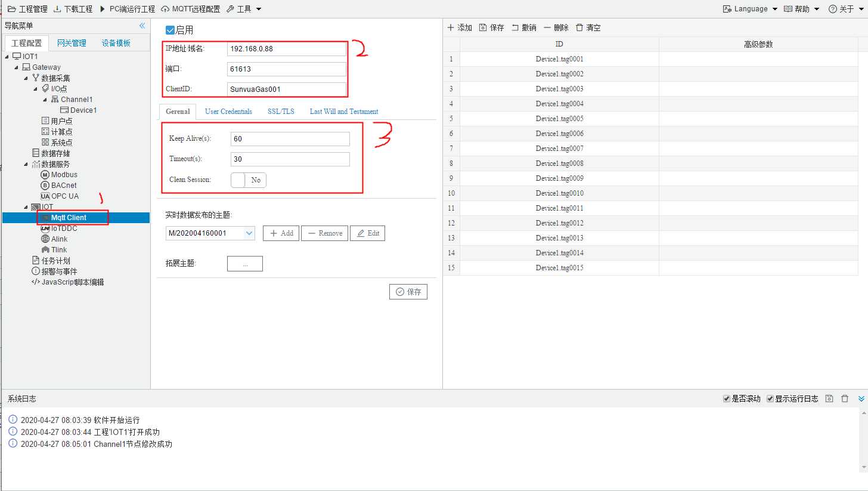
Task: Click the Timeout(s) field
Action: point(290,159)
